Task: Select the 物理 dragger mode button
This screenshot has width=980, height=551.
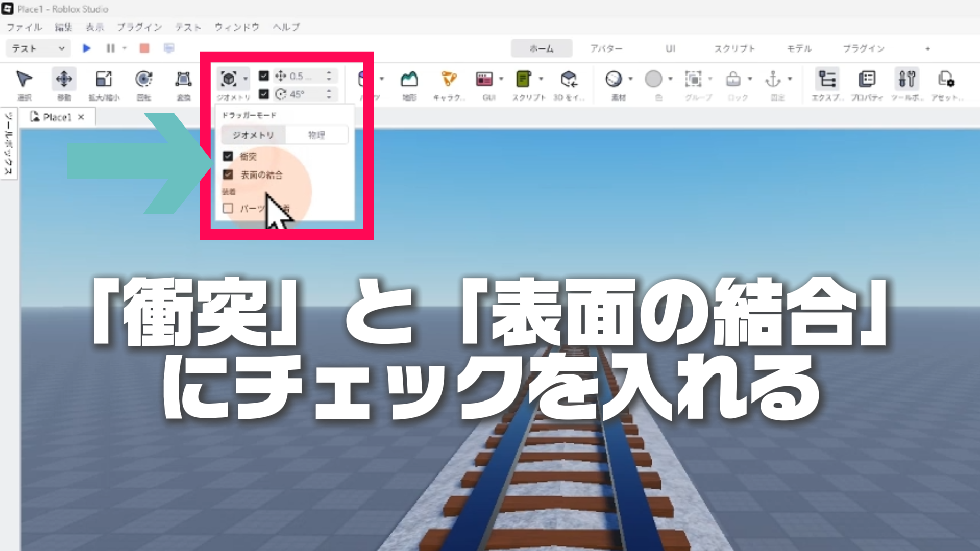Action: 316,135
